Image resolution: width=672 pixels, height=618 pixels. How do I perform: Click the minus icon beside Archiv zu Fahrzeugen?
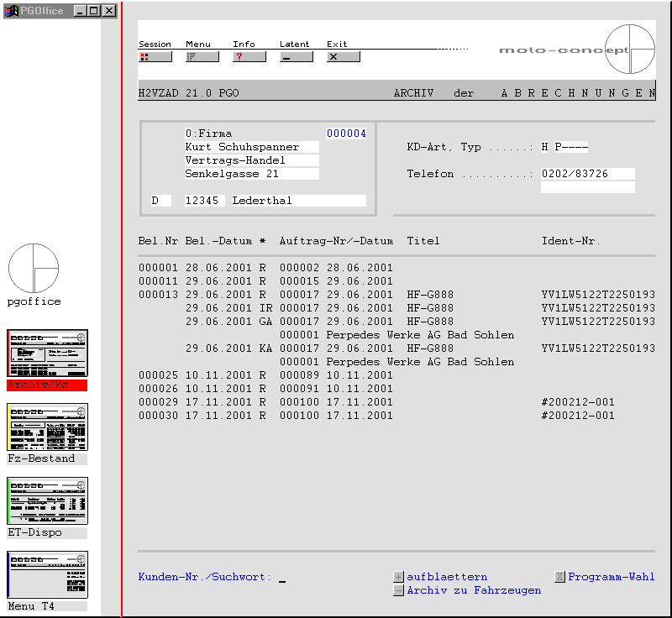click(398, 591)
